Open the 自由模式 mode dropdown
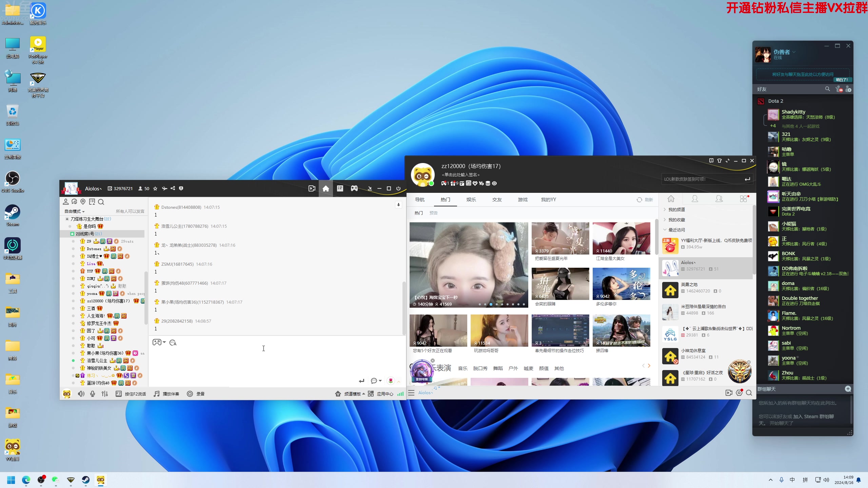This screenshot has height=488, width=868. pos(75,211)
